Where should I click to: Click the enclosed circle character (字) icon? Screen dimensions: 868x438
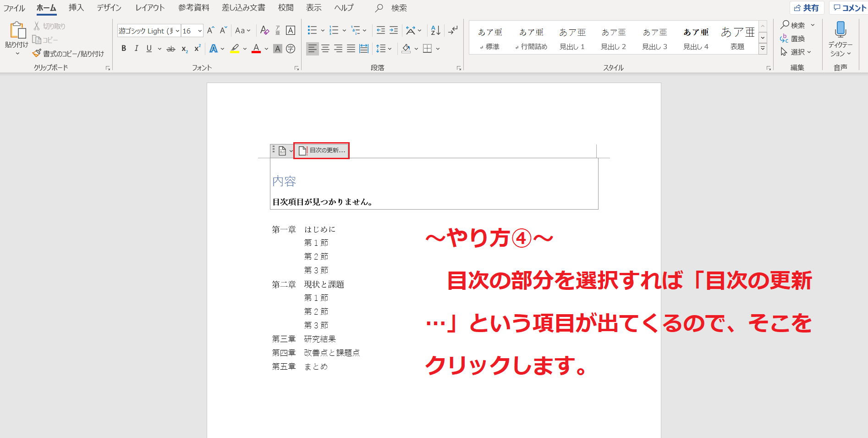pos(291,49)
